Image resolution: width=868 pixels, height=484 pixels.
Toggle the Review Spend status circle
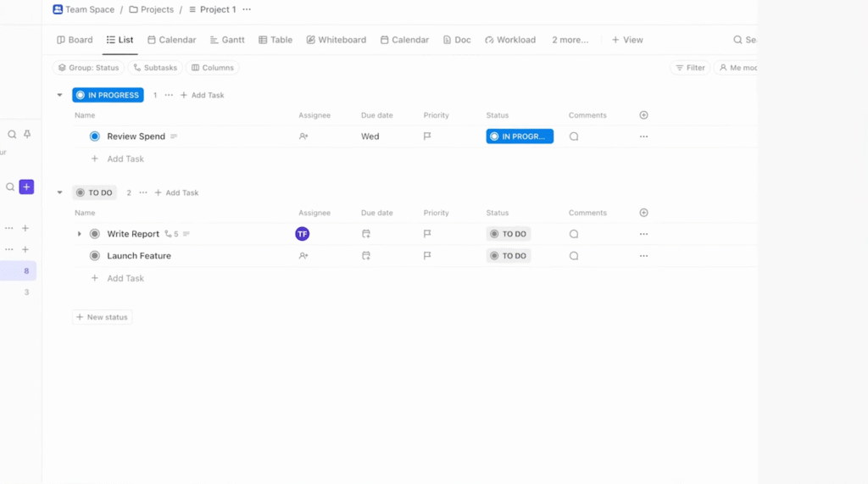click(95, 136)
